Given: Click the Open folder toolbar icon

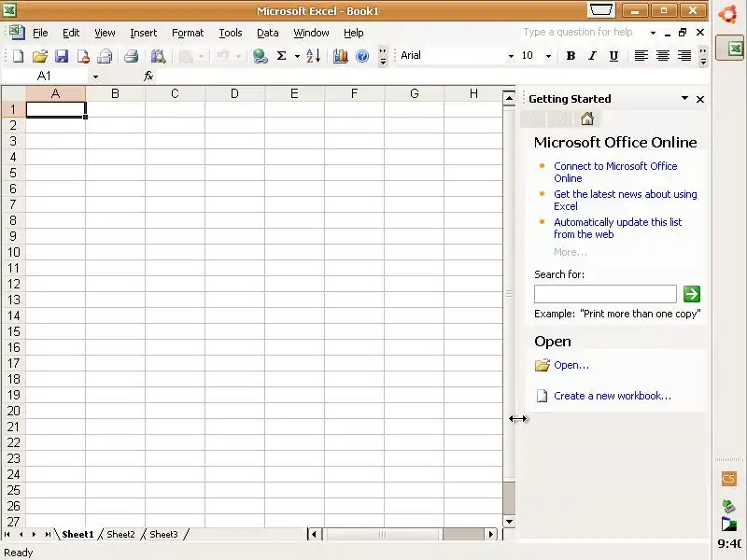Looking at the screenshot, I should tap(40, 56).
